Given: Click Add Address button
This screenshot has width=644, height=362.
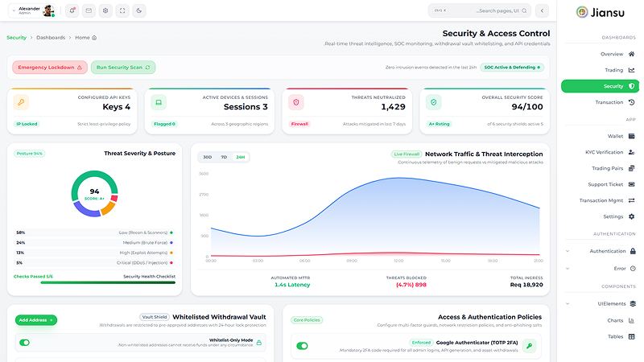Looking at the screenshot, I should [x=36, y=320].
